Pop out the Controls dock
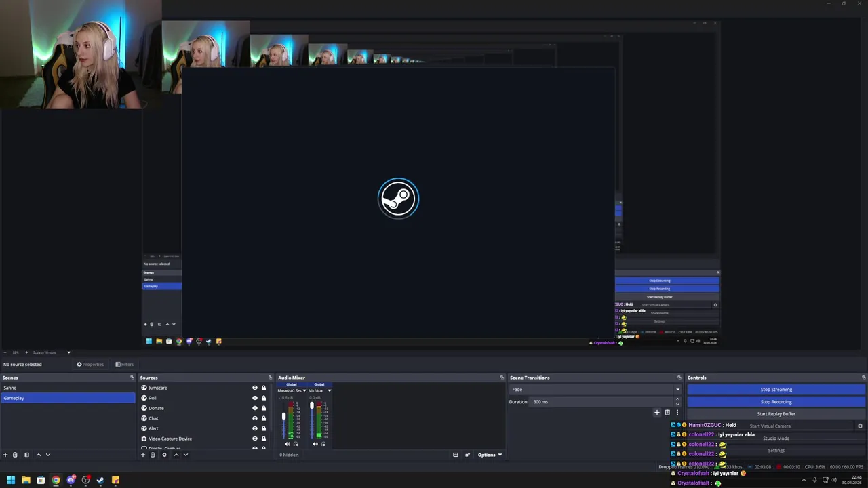This screenshot has height=488, width=868. pyautogui.click(x=863, y=378)
